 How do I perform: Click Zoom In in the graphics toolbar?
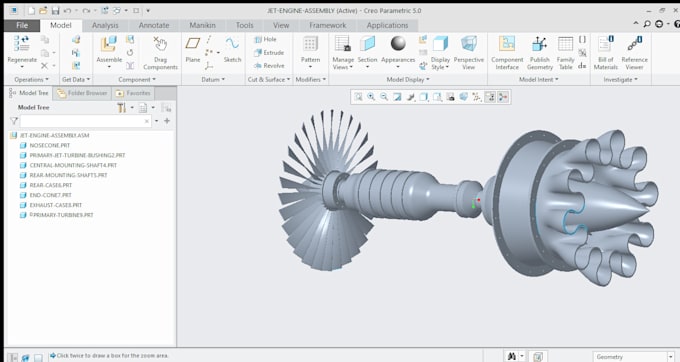[x=371, y=97]
